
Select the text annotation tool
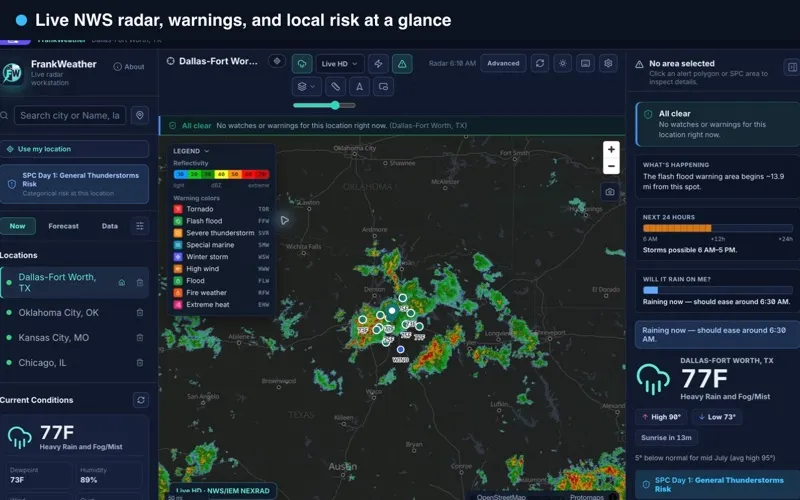(359, 87)
